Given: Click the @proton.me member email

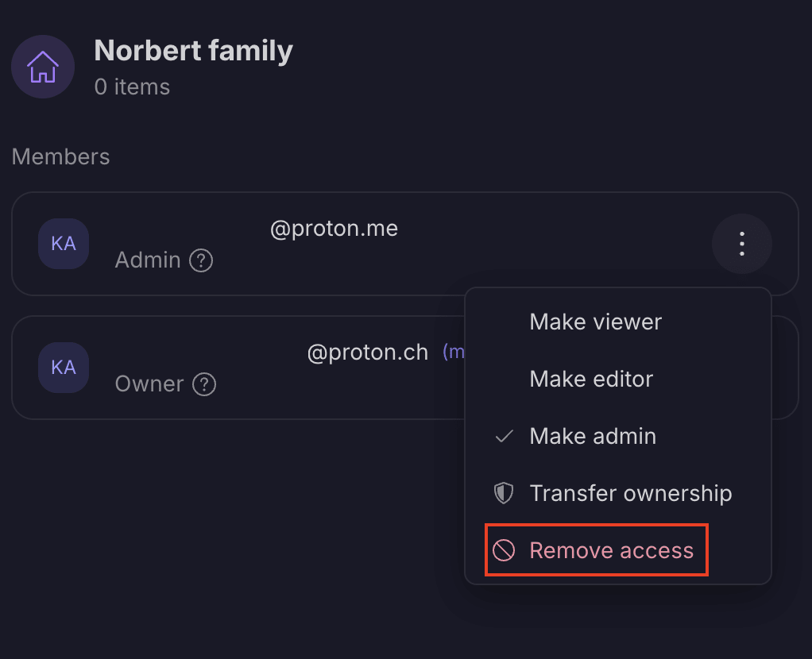Looking at the screenshot, I should coord(334,229).
